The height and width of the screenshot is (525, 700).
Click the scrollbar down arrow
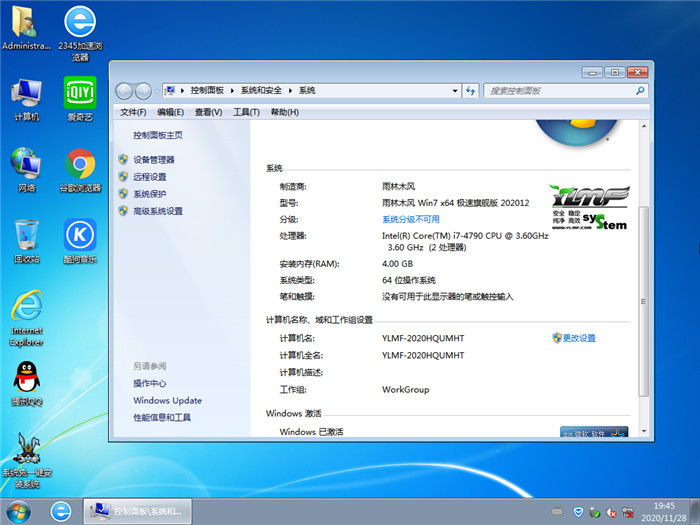pyautogui.click(x=644, y=431)
